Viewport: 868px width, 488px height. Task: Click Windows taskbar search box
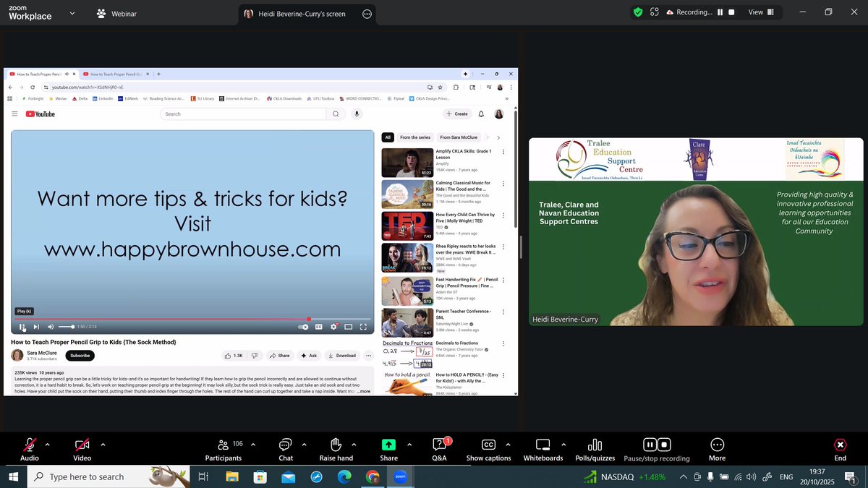(x=109, y=476)
